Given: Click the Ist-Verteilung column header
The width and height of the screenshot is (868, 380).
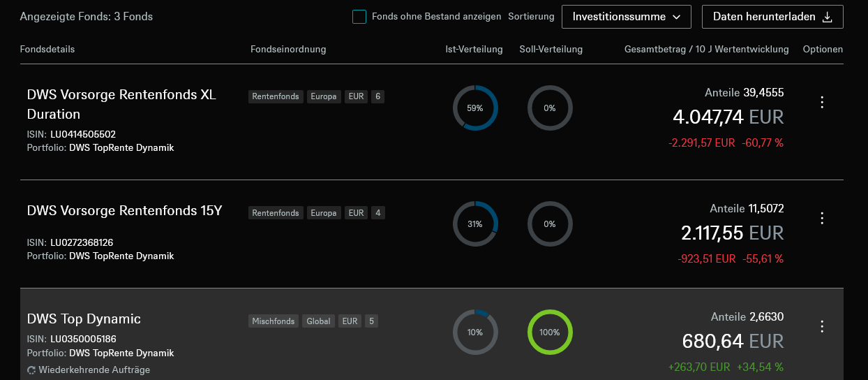Looking at the screenshot, I should point(474,50).
